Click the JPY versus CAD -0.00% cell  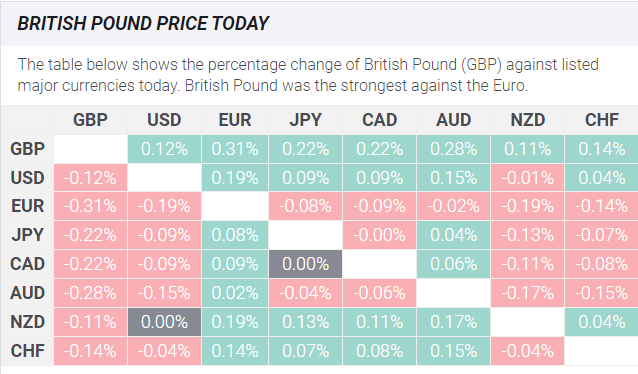(379, 235)
